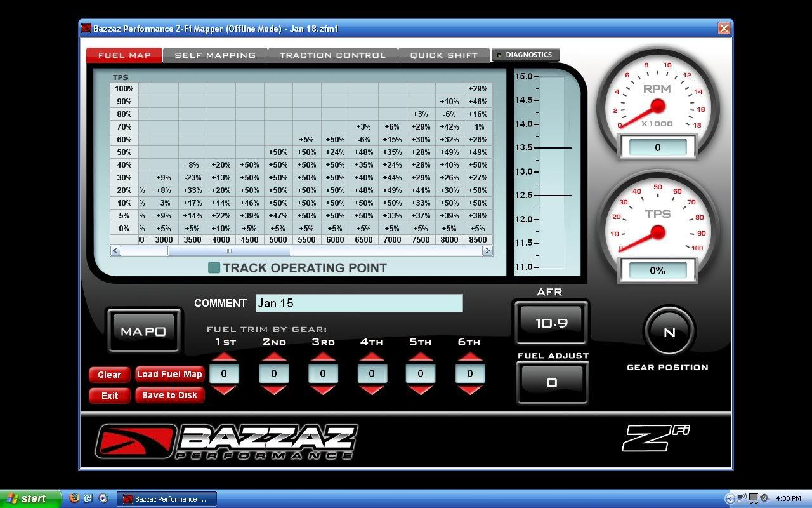Select the -23% cell at 30% TPS, 3500 RPM
Screen dimensions: 812x508
click(192, 178)
